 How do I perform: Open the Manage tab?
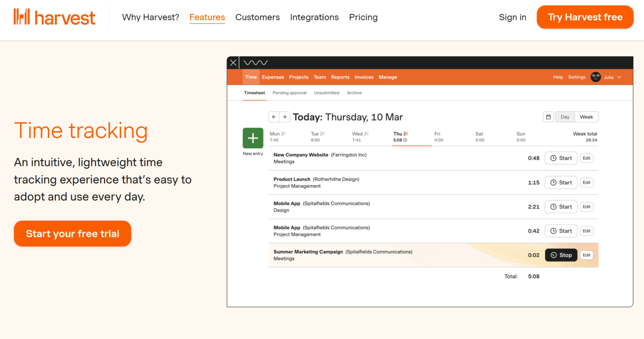(x=388, y=77)
